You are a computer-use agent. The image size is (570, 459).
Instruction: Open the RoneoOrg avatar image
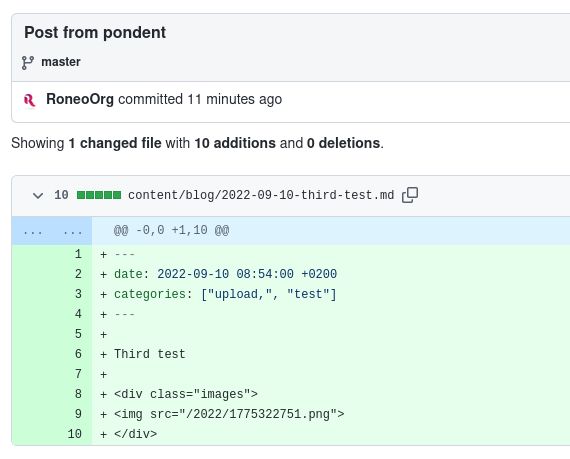point(29,100)
